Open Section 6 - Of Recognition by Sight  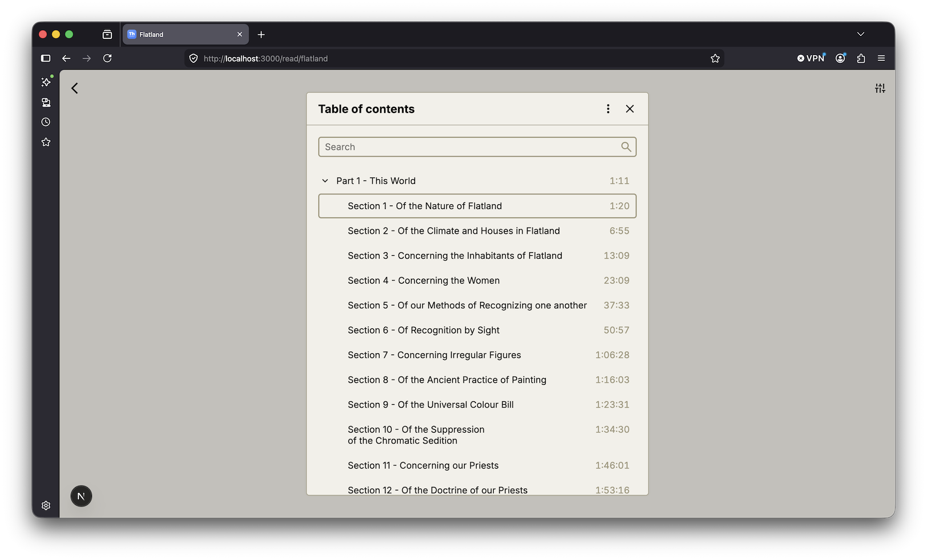pos(477,331)
